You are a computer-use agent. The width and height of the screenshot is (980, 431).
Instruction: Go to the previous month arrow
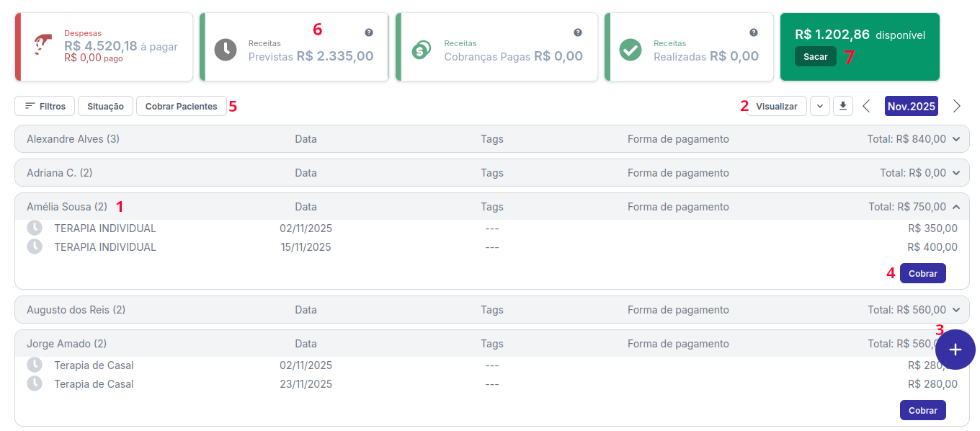pos(866,106)
